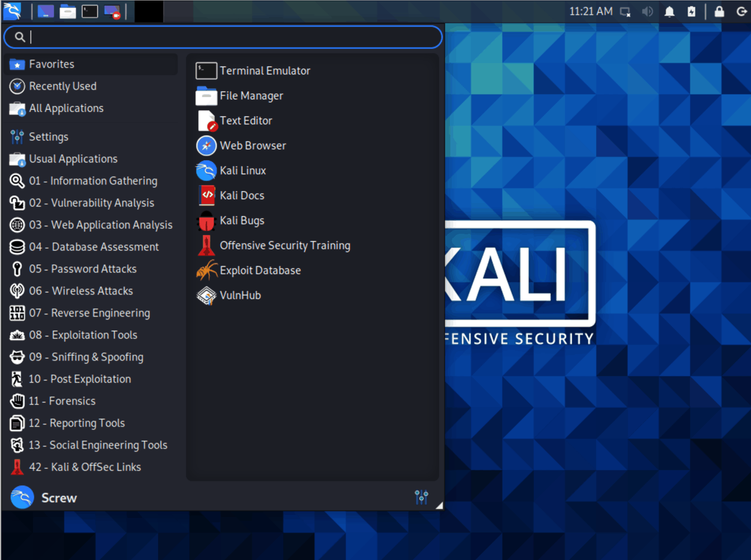
Task: Open the notifications bell in the panel
Action: [669, 11]
